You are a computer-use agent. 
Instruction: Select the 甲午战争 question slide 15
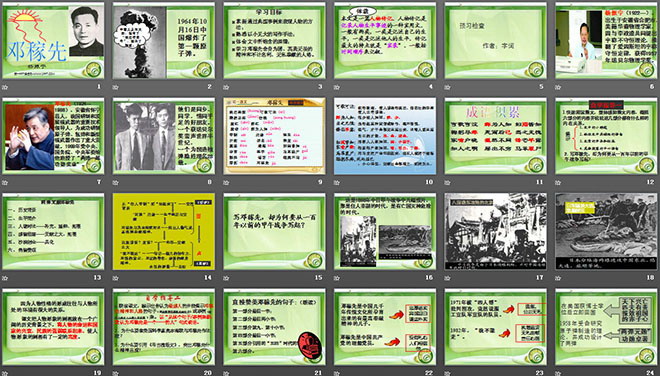[274, 232]
